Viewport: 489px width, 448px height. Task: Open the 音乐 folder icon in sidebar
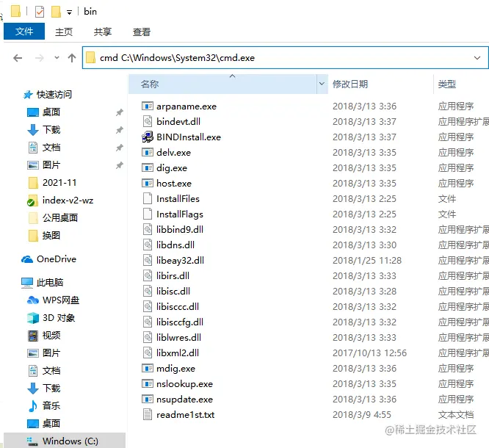pyautogui.click(x=32, y=406)
